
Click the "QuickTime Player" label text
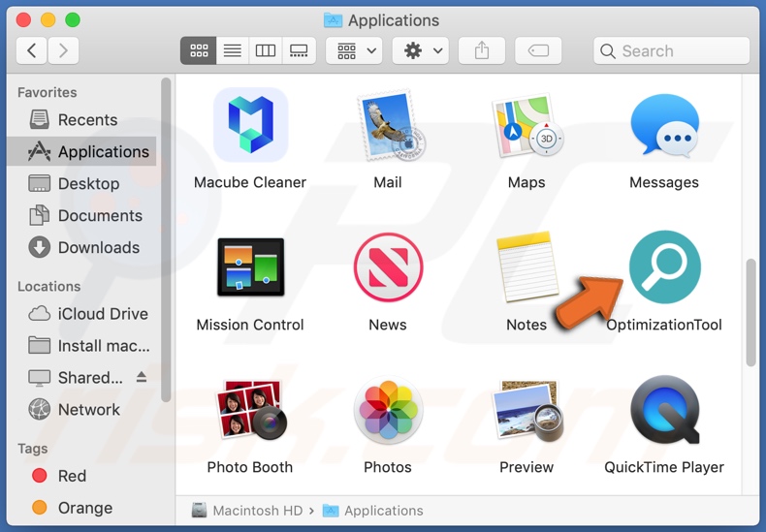(x=664, y=468)
